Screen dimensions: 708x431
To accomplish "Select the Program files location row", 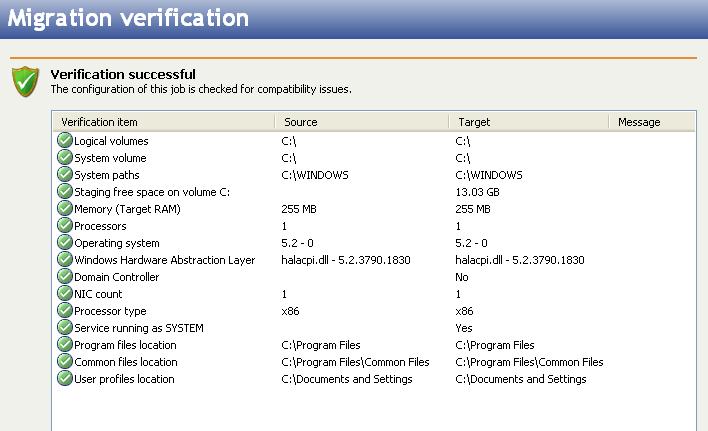I will (125, 345).
